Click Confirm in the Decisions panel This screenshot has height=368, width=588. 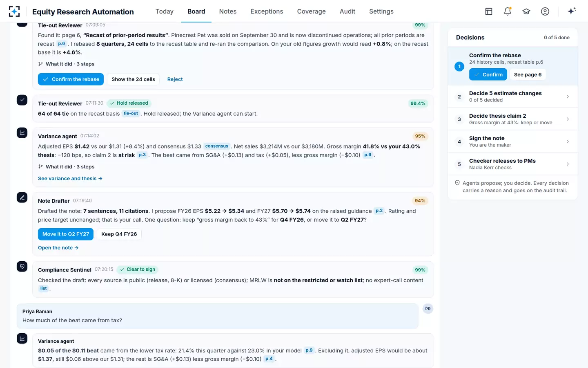(488, 74)
